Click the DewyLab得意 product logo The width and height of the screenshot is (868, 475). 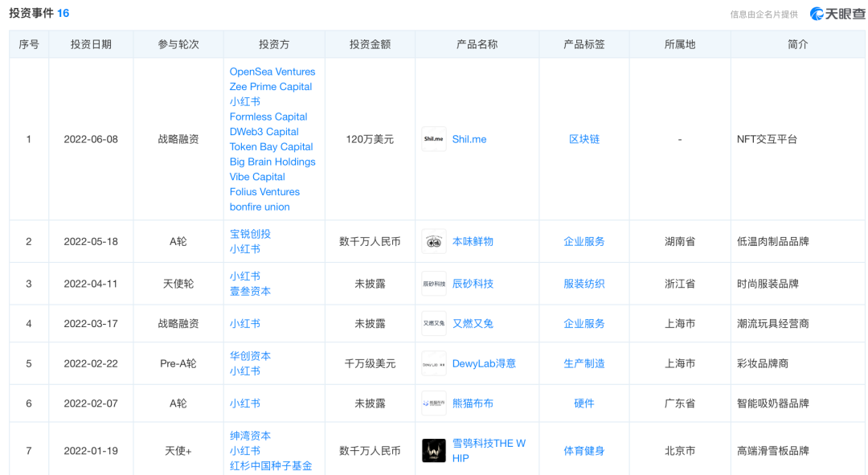pyautogui.click(x=433, y=364)
